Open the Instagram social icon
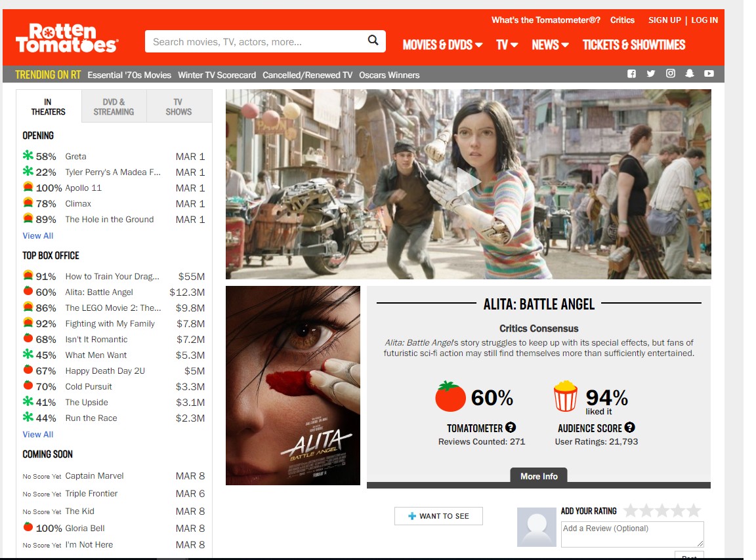Screen dimensions: 756x560 click(x=671, y=73)
